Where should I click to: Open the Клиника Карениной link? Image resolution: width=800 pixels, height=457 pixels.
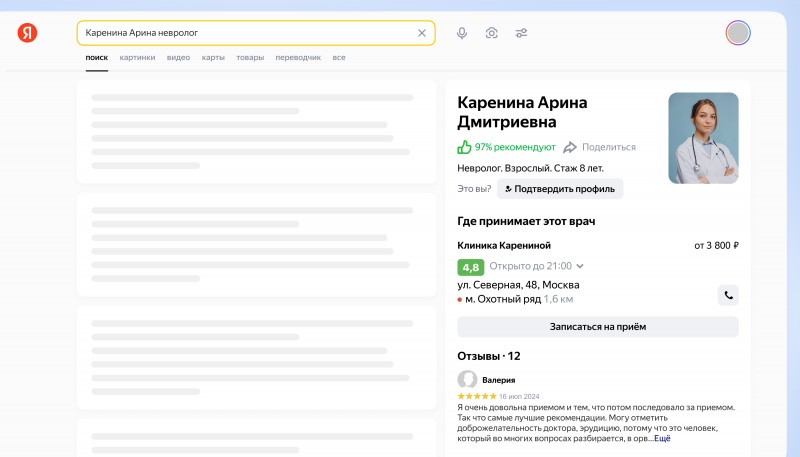[504, 245]
